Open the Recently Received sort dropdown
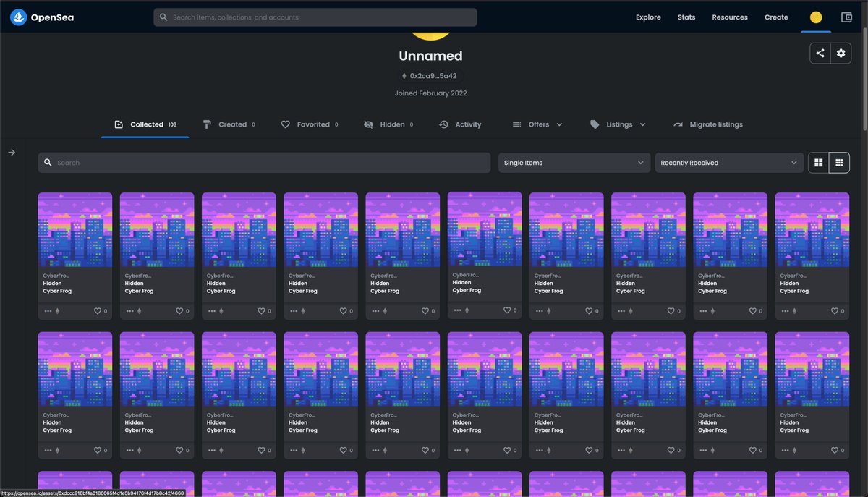Viewport: 868px width, 497px height. [729, 163]
